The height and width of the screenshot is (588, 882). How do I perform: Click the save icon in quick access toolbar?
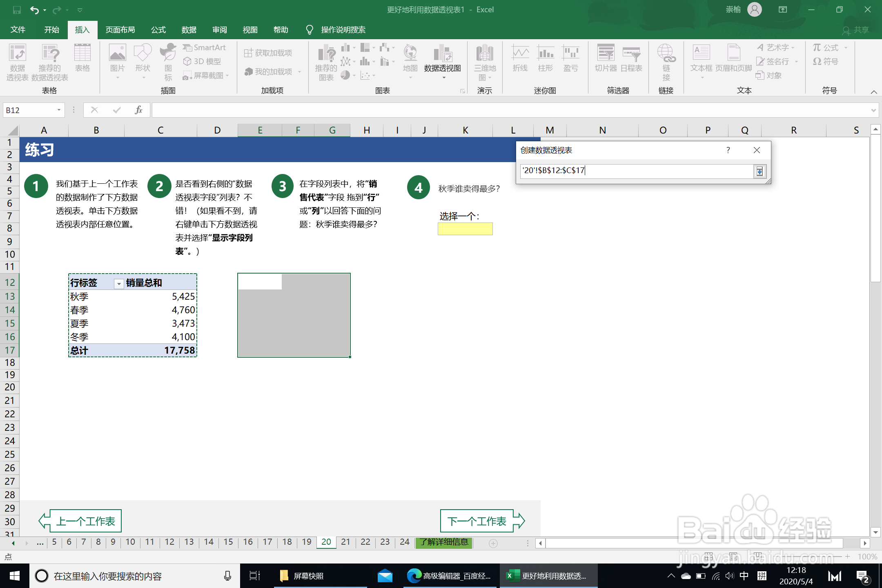tap(17, 10)
